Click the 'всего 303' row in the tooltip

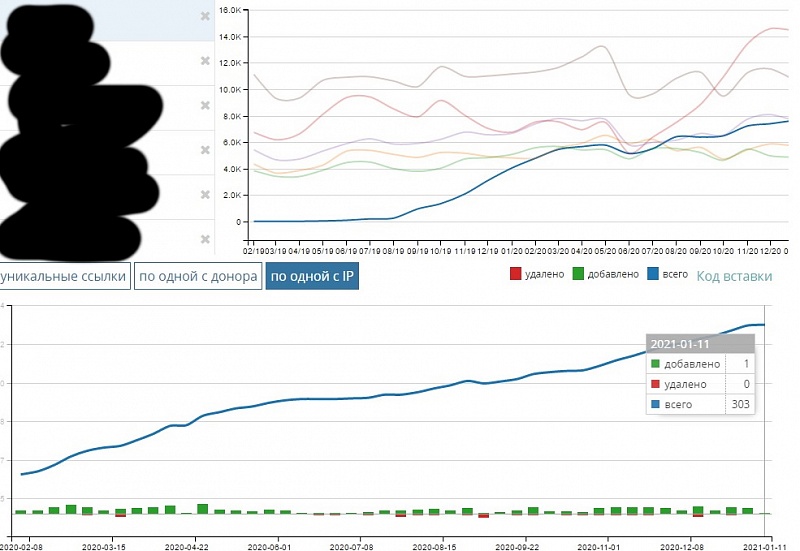pos(700,404)
